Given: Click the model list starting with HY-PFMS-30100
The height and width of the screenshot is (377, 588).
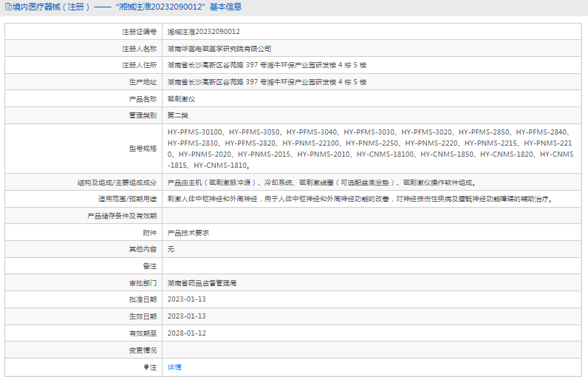Looking at the screenshot, I should [x=371, y=149].
